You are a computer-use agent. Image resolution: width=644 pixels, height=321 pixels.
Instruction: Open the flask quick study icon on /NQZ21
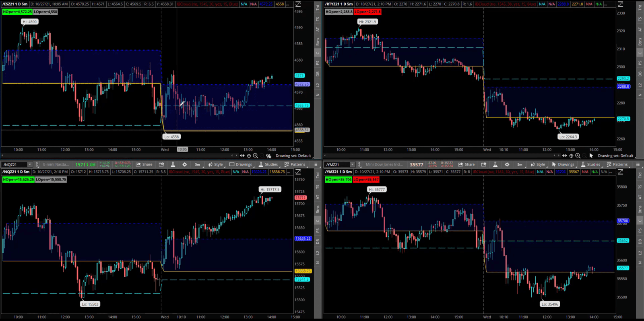(173, 164)
